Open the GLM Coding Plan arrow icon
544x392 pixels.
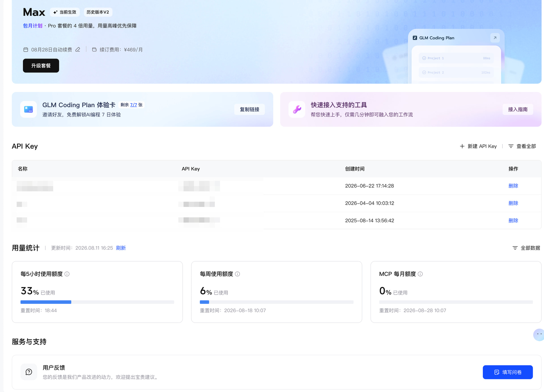495,38
